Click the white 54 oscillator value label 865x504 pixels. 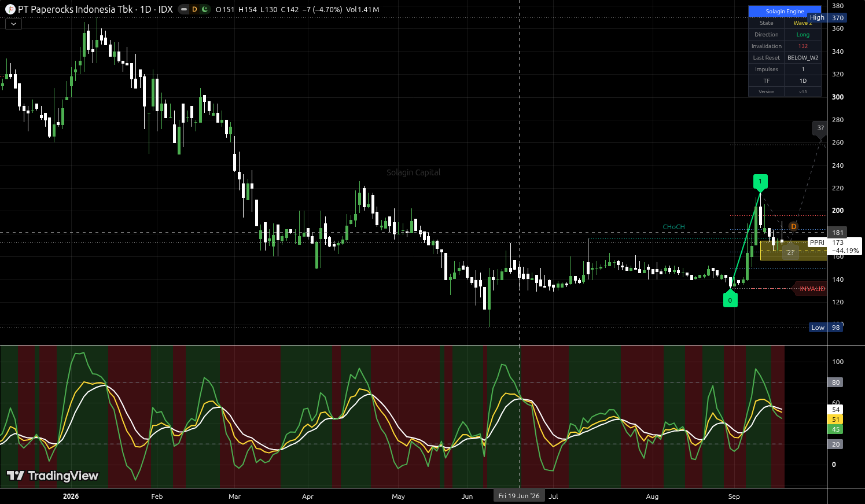click(x=835, y=410)
